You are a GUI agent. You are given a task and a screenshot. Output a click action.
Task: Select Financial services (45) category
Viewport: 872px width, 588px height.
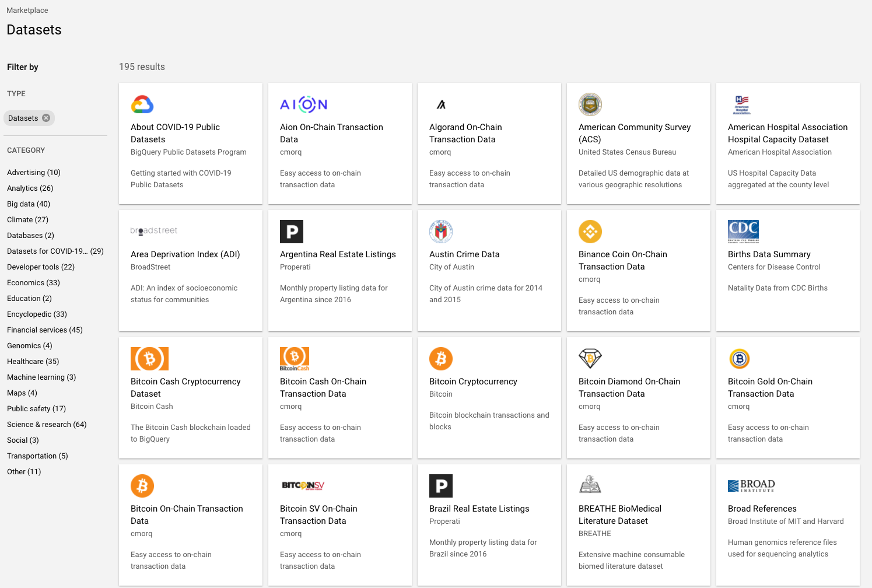[x=45, y=330]
